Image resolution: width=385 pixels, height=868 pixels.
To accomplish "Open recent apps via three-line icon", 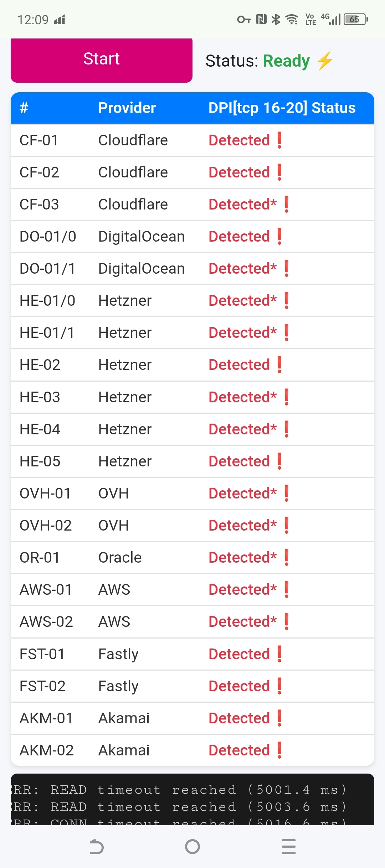I will [288, 847].
